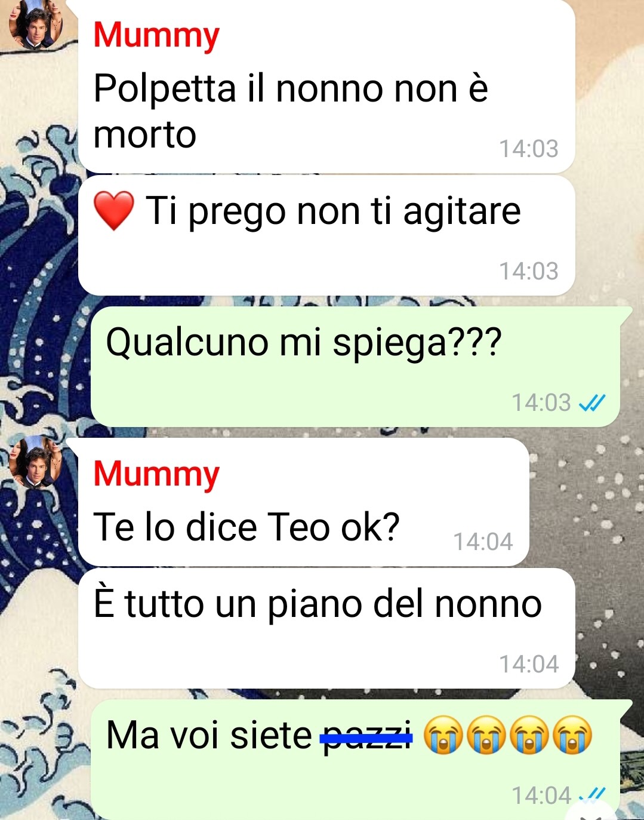Tap the Mummy name above "Te lo dice Teo ok?"
Viewport: 644px width, 820px height.
(x=156, y=474)
